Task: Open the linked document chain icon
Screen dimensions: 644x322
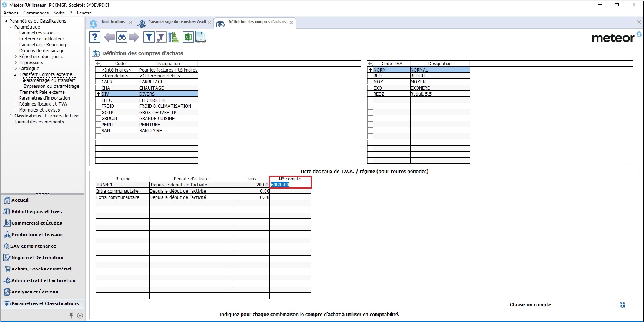Action: [200, 37]
